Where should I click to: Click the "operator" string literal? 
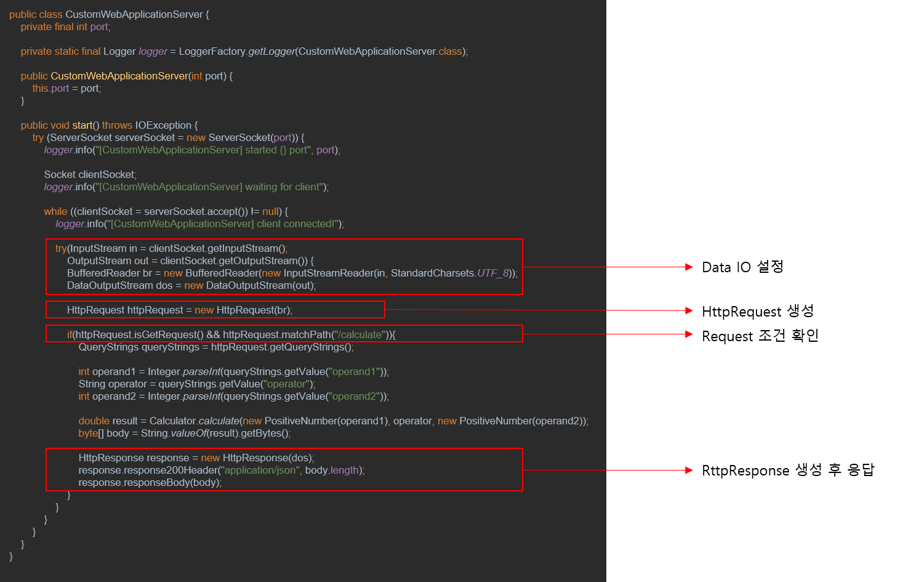tap(287, 384)
